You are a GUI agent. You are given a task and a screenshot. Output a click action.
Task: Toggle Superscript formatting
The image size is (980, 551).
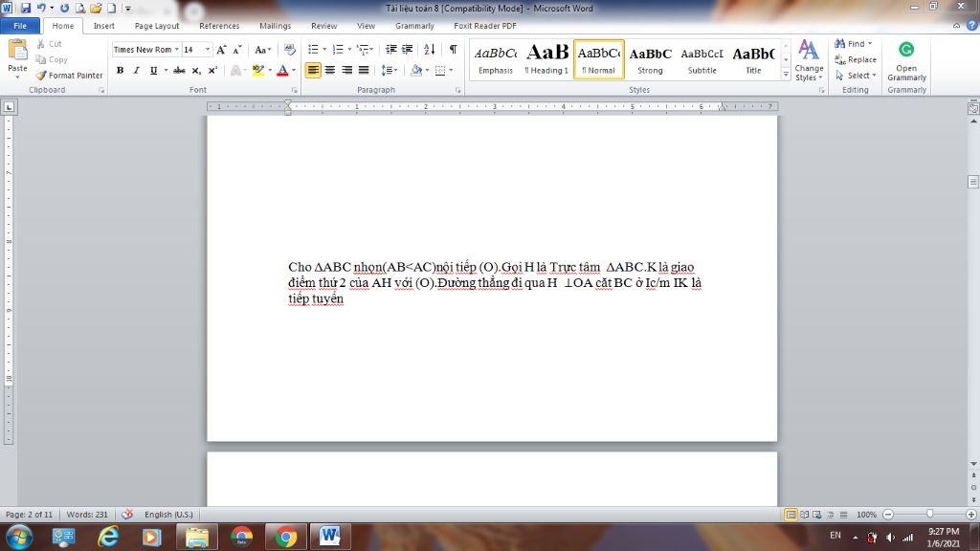click(x=212, y=71)
